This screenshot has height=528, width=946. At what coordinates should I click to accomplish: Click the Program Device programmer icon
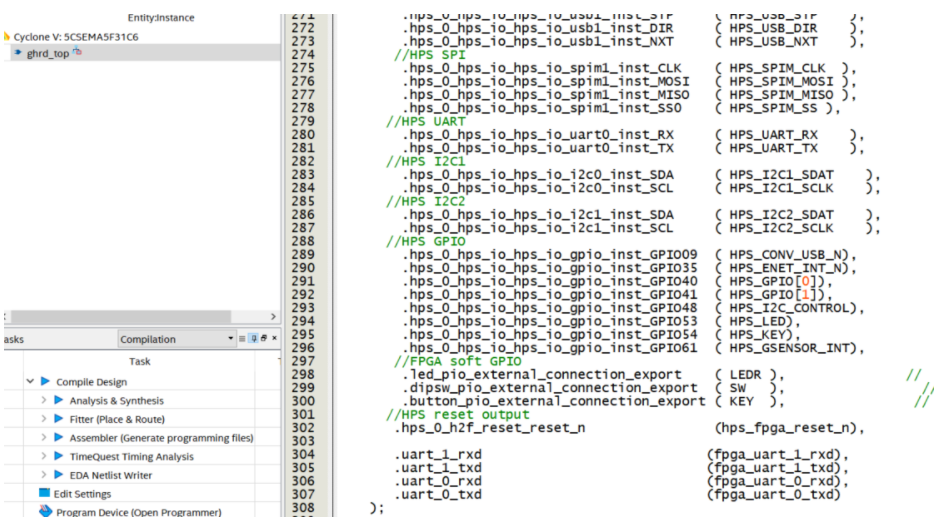pyautogui.click(x=45, y=511)
